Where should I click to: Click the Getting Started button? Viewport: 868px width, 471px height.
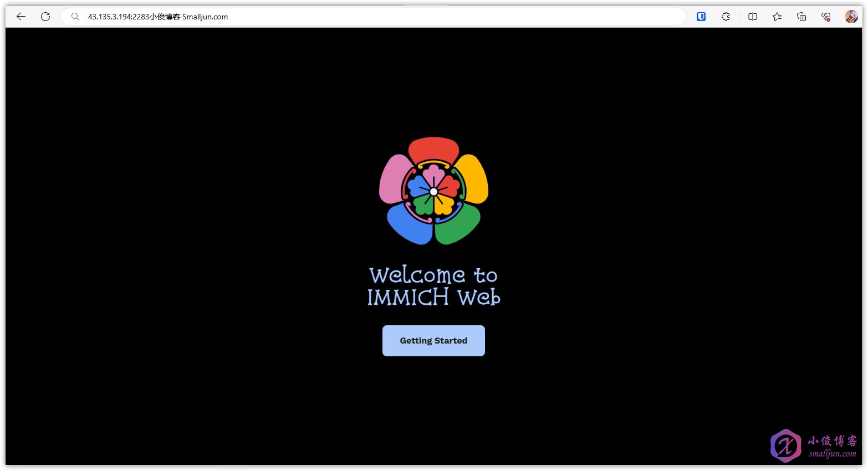coord(433,341)
